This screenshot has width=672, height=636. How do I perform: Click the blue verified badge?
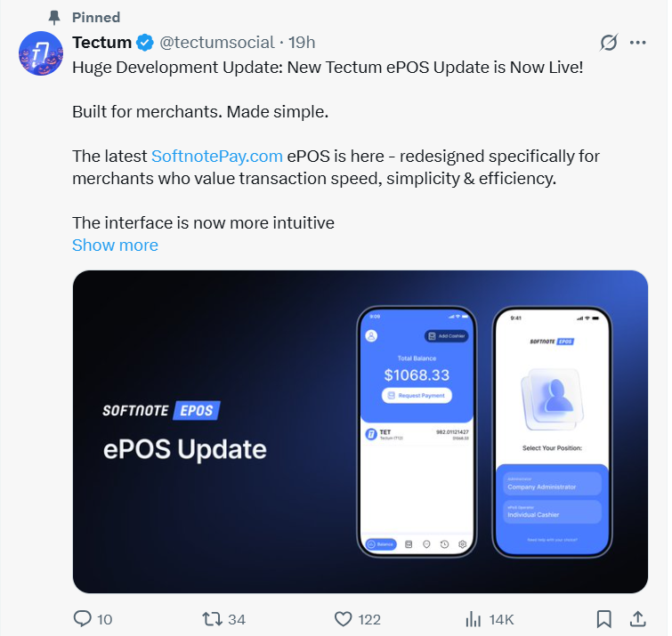[145, 43]
